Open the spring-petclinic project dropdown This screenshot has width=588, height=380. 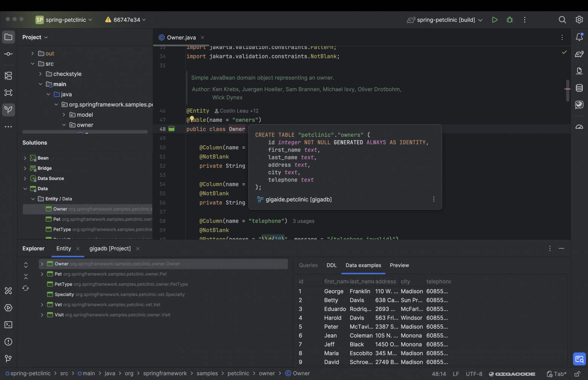[64, 20]
